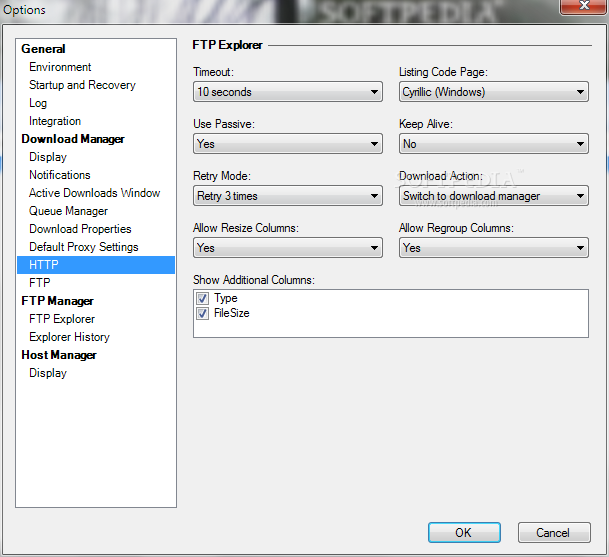
Task: Open the Download Action dropdown
Action: pos(494,196)
